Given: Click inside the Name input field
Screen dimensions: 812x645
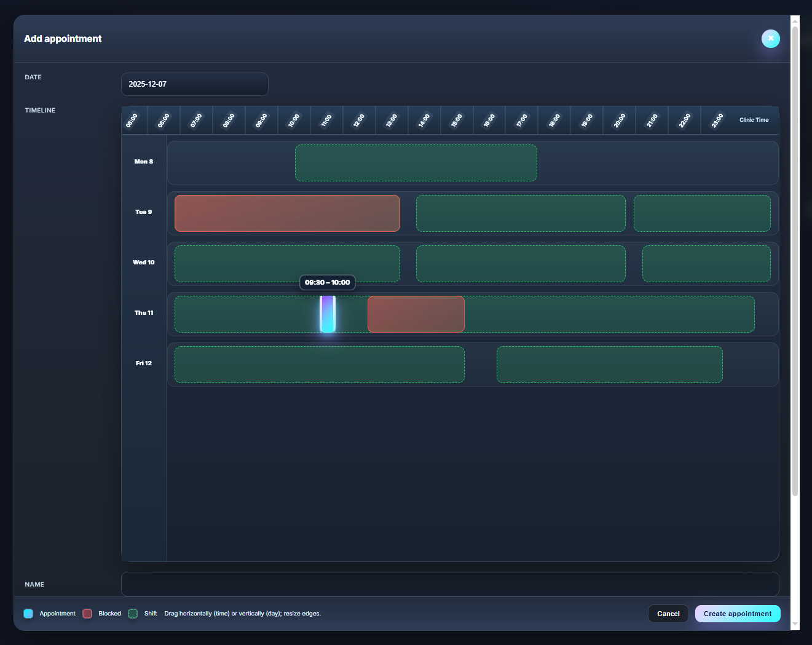Looking at the screenshot, I should point(450,584).
